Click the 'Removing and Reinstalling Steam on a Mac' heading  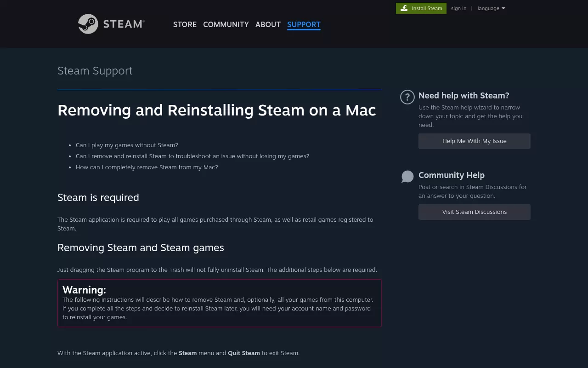coord(217,110)
